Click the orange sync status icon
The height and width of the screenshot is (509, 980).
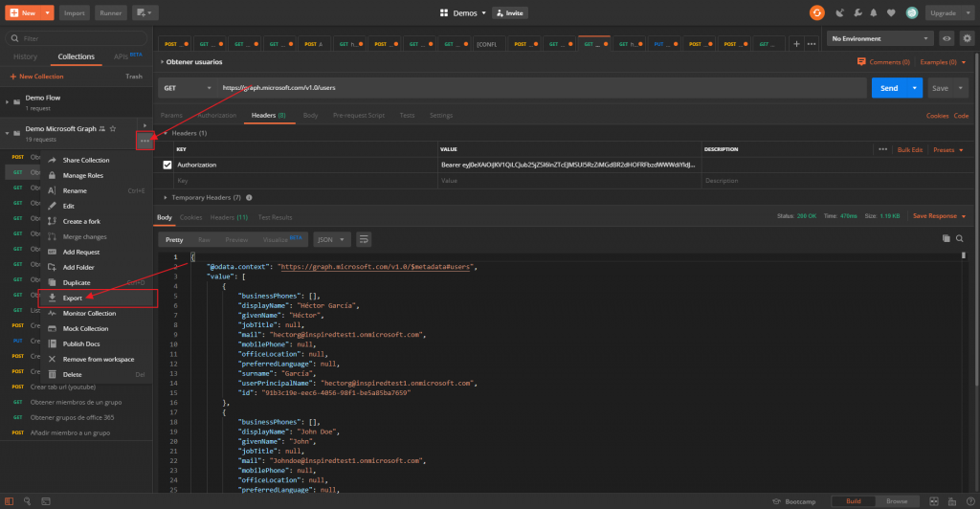point(816,12)
